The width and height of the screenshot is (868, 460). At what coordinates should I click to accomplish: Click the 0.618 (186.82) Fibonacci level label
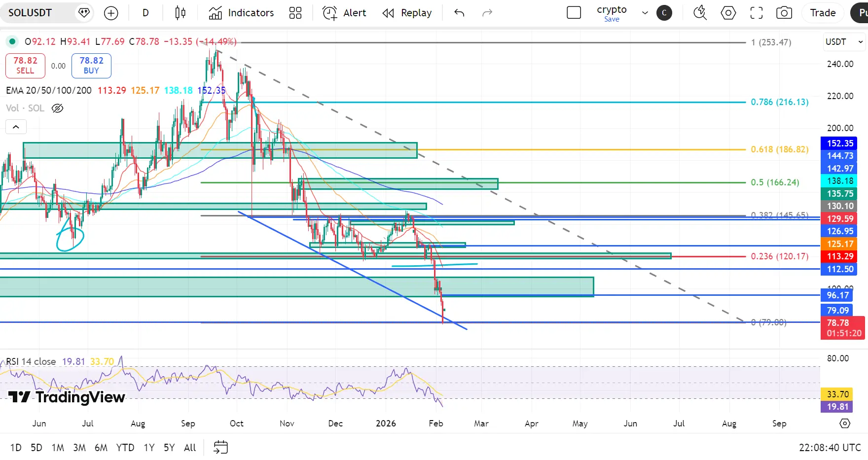780,149
